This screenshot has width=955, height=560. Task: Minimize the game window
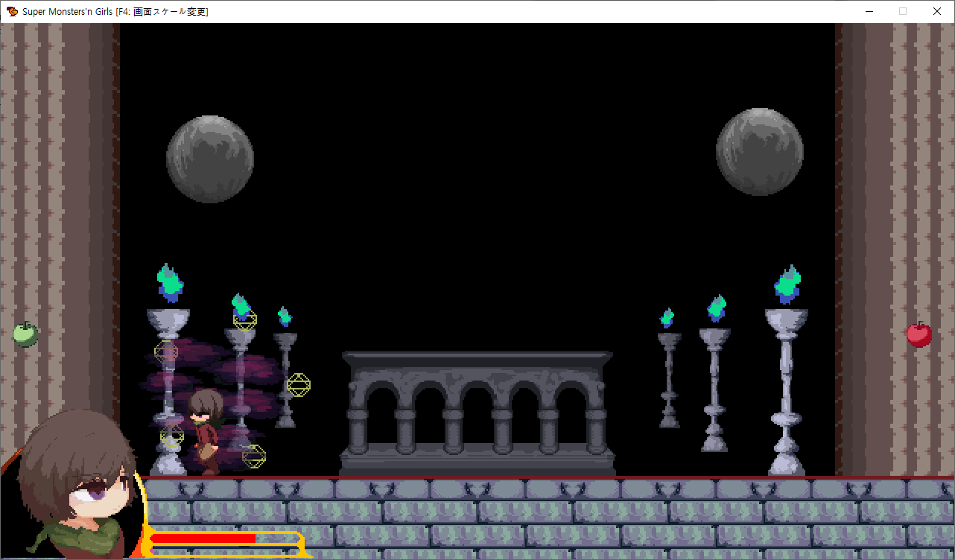[869, 11]
